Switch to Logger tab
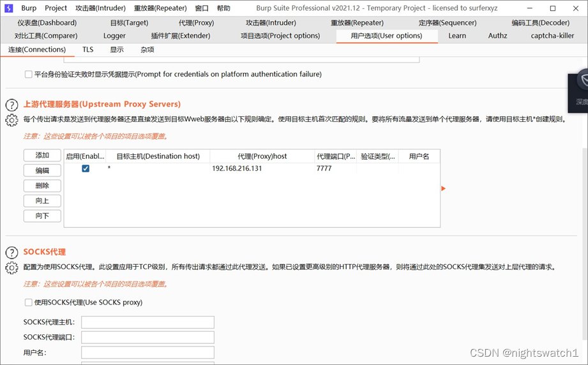Viewport: 588px width, 365px height. tap(114, 36)
